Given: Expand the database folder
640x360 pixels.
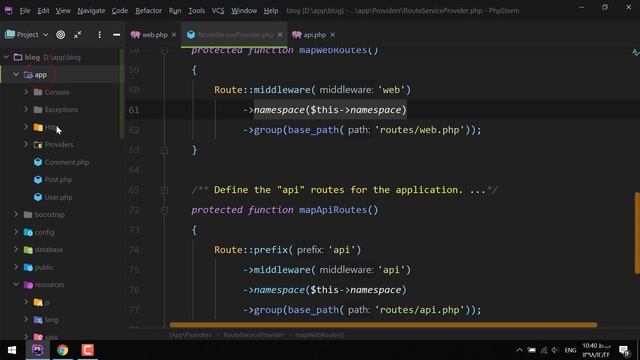Looking at the screenshot, I should [16, 249].
